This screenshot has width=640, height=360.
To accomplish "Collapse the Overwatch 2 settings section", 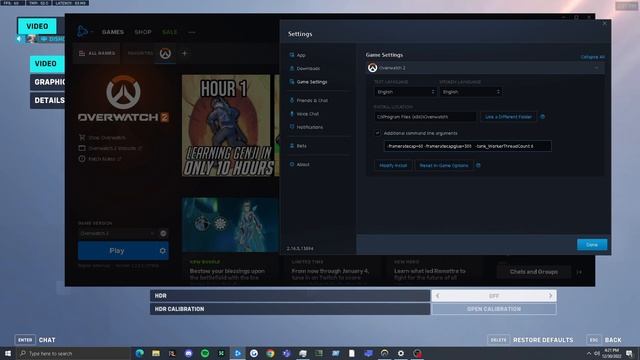I will 596,68.
